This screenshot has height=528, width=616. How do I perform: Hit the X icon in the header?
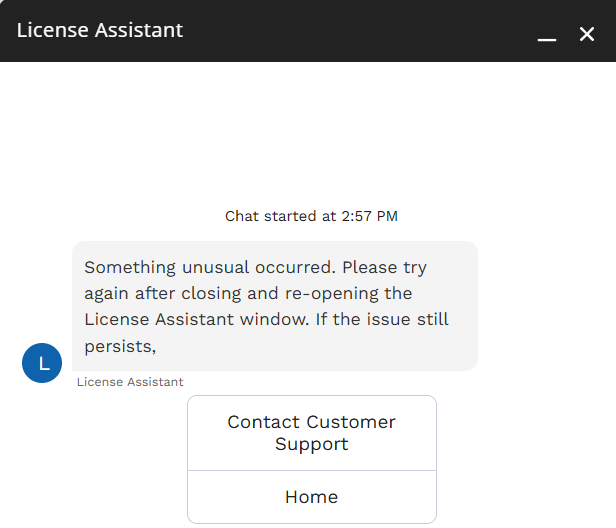pyautogui.click(x=587, y=35)
